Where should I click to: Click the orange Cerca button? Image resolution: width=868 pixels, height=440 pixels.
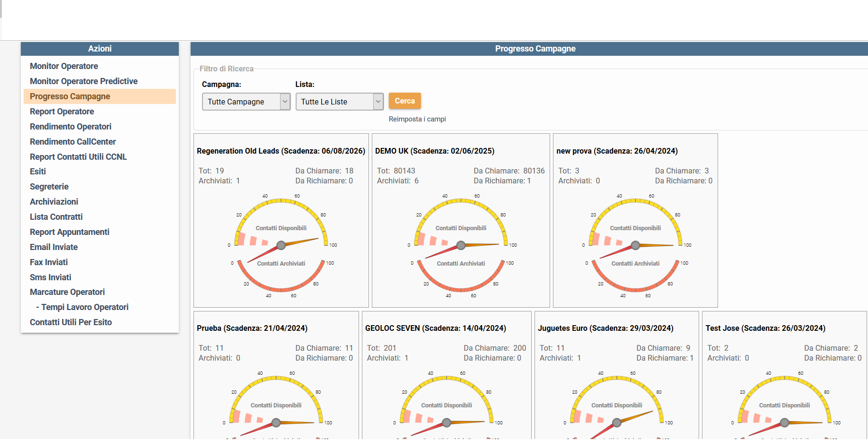coord(405,101)
